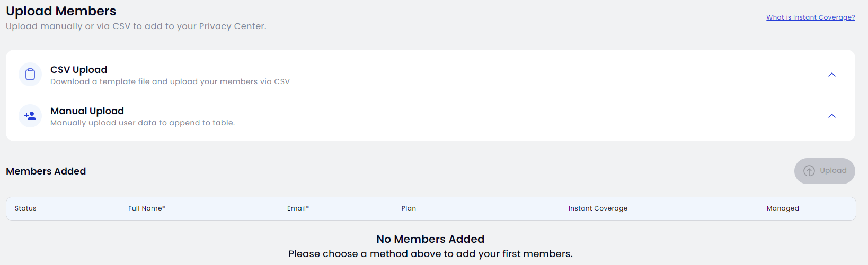Collapse the Manual Upload section chevron
This screenshot has width=868, height=265.
point(832,116)
